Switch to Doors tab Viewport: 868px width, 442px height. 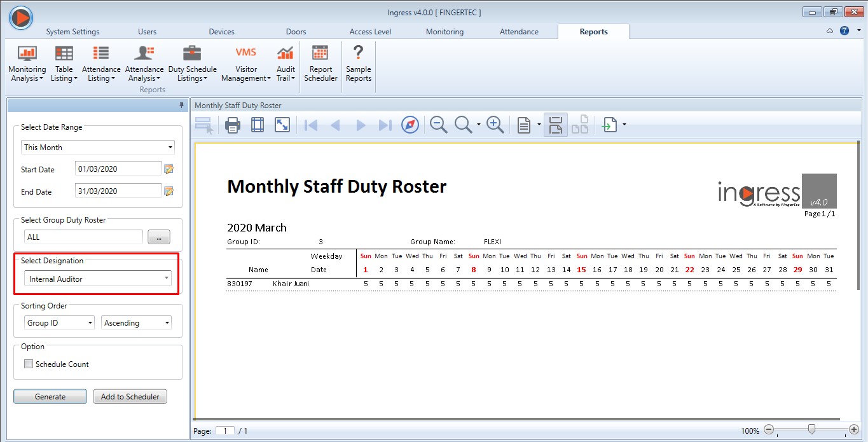click(296, 32)
